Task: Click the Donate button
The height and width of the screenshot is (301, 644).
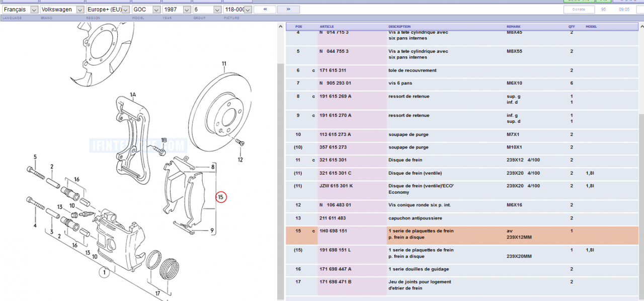Action: pyautogui.click(x=579, y=10)
